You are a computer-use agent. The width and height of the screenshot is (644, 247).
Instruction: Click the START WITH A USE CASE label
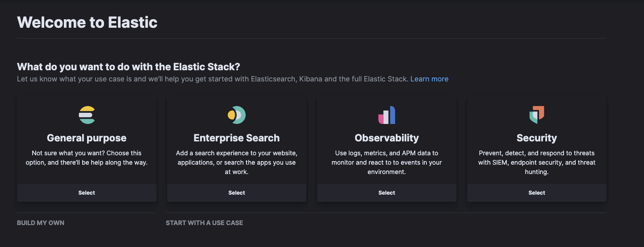click(205, 222)
